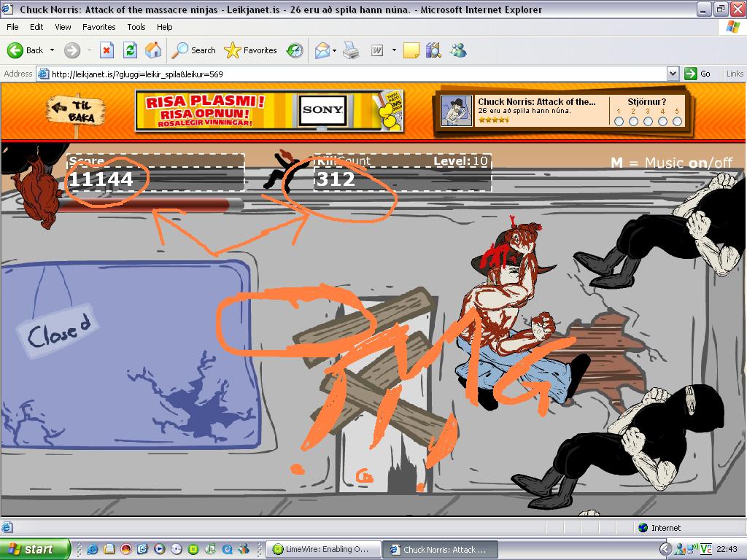Click the Start button

35,549
